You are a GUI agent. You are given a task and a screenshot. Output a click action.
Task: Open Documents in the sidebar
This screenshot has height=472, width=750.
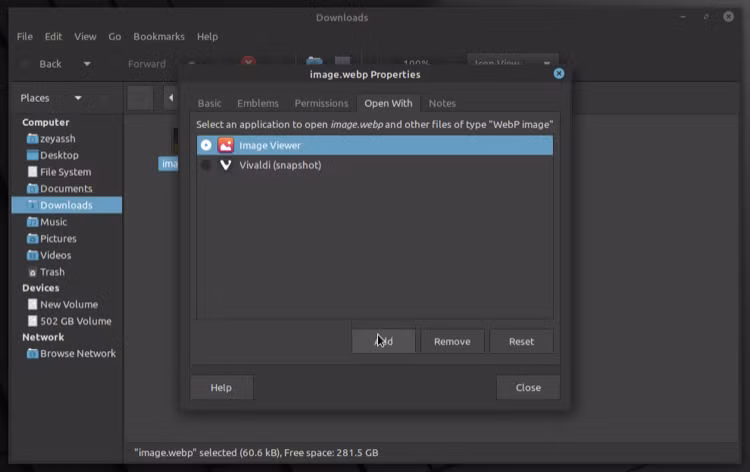click(x=66, y=188)
